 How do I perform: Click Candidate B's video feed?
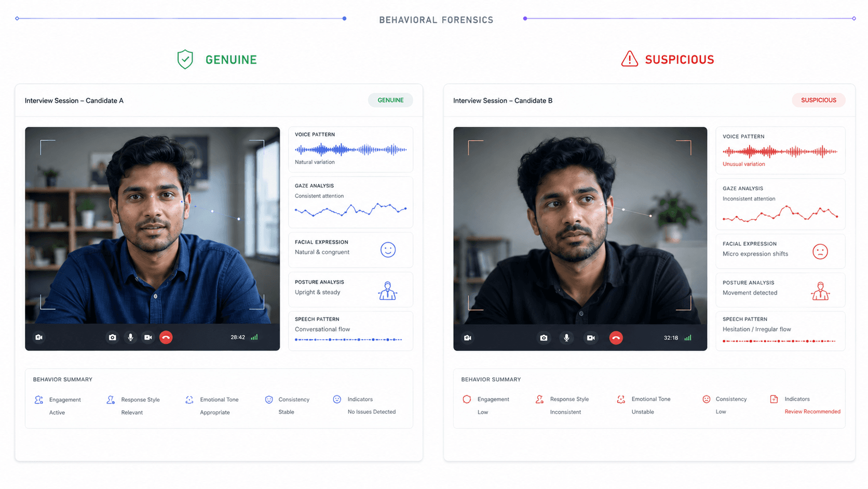[580, 226]
